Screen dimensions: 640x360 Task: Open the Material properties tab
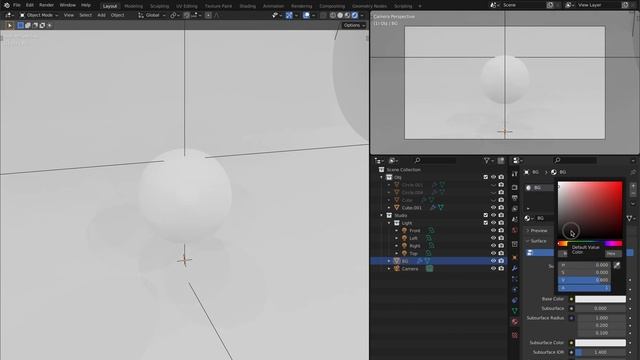click(515, 322)
